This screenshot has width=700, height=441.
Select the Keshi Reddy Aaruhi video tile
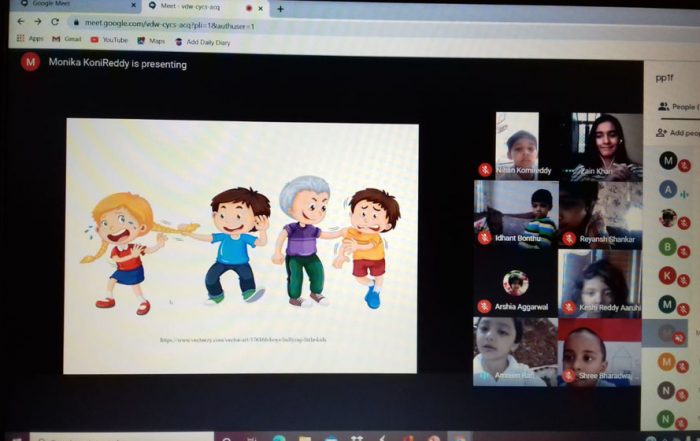[x=600, y=284]
